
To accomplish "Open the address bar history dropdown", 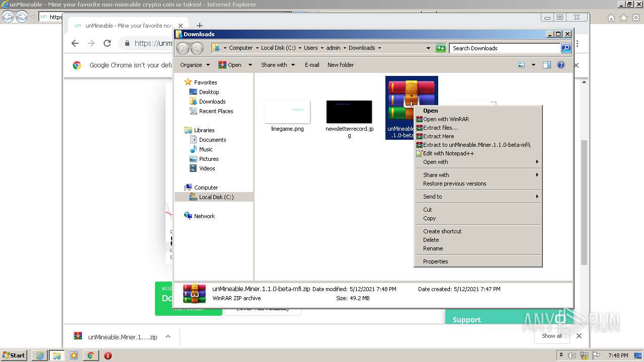I will pyautogui.click(x=428, y=48).
